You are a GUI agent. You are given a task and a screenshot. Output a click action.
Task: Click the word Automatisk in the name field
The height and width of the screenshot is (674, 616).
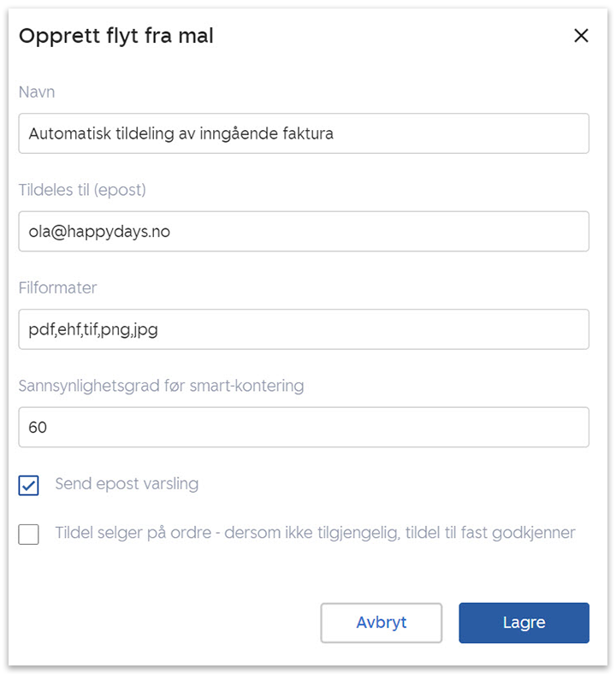pos(66,133)
